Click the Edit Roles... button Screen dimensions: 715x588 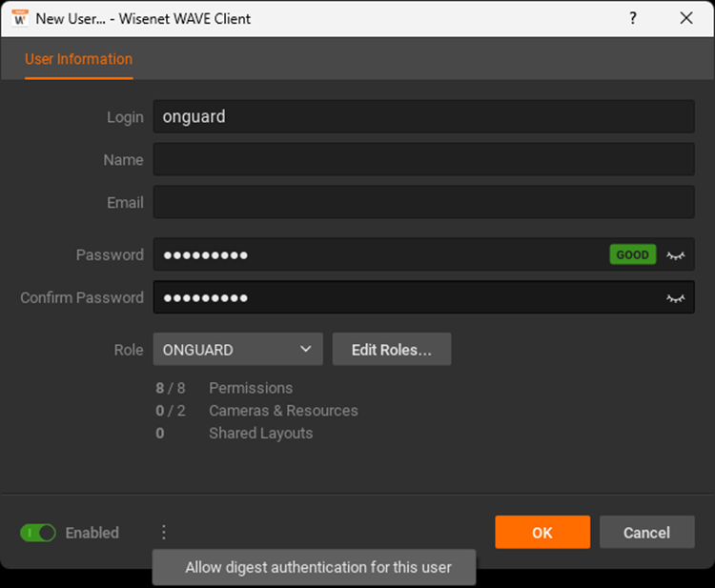pyautogui.click(x=392, y=349)
